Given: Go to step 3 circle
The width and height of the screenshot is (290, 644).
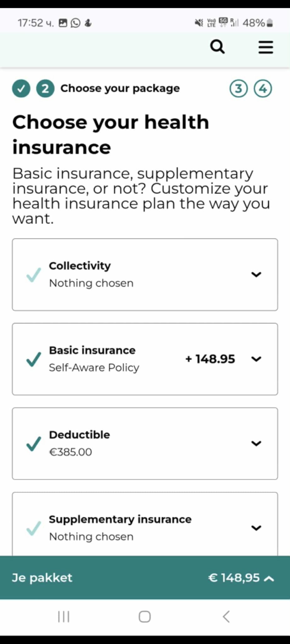Looking at the screenshot, I should pyautogui.click(x=238, y=89).
